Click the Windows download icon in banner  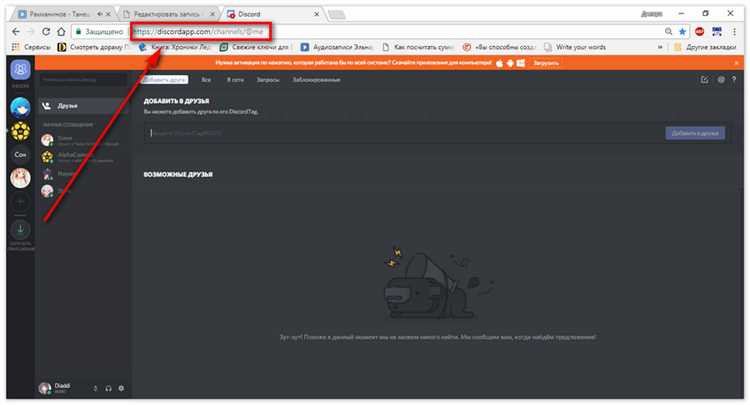(x=520, y=63)
